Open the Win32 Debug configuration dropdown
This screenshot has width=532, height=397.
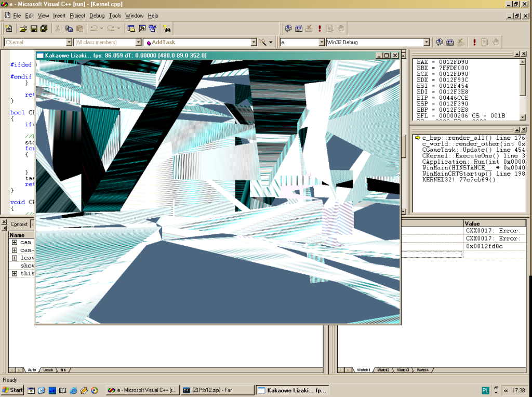pyautogui.click(x=427, y=42)
